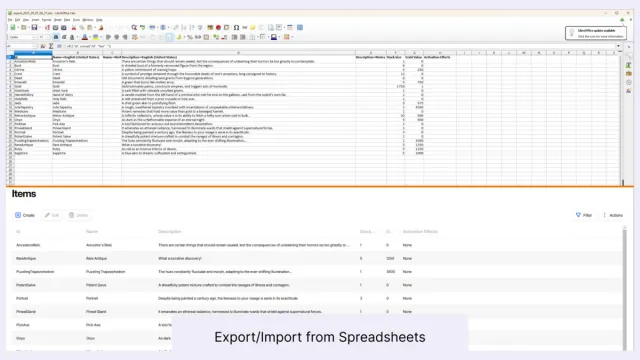Click the pencil Edit icon in Items
Image resolution: width=640 pixels, height=360 pixels.
click(47, 215)
